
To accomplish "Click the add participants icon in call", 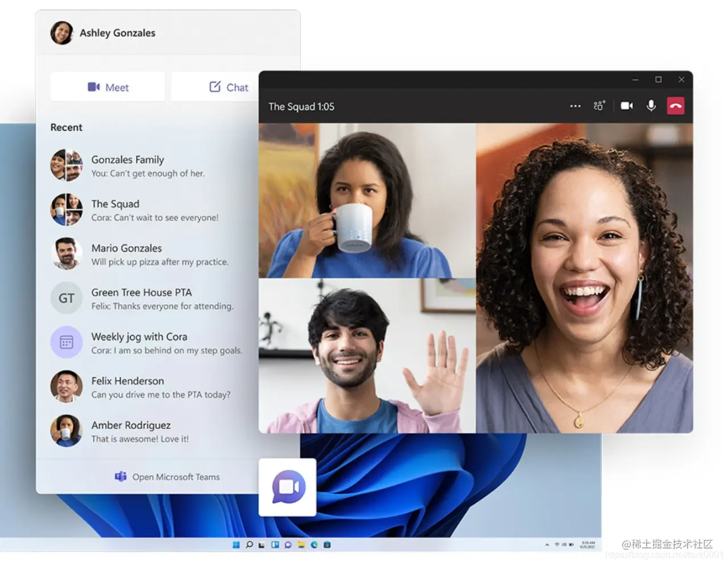I will [x=599, y=106].
